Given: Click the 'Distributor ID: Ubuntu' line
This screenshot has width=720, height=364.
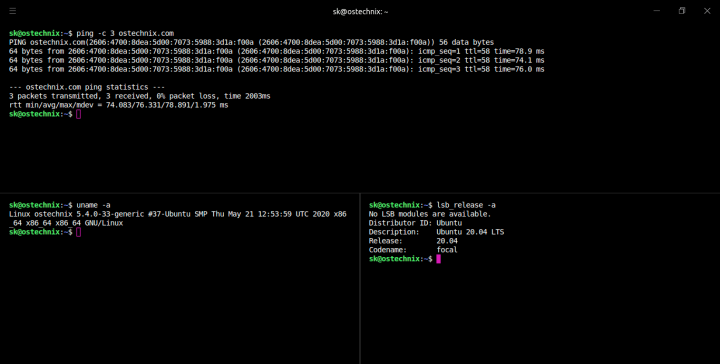Looking at the screenshot, I should click(x=415, y=223).
